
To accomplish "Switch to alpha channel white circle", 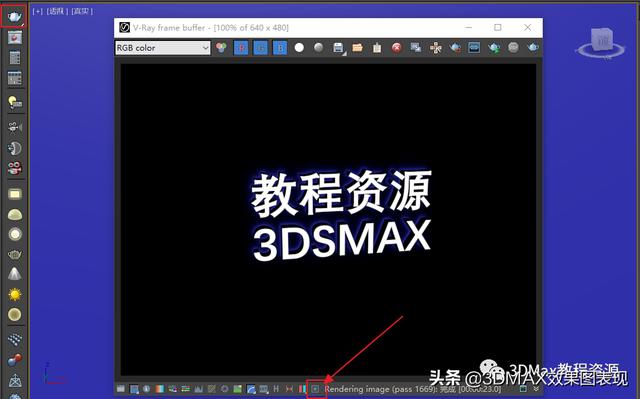I will point(299,48).
